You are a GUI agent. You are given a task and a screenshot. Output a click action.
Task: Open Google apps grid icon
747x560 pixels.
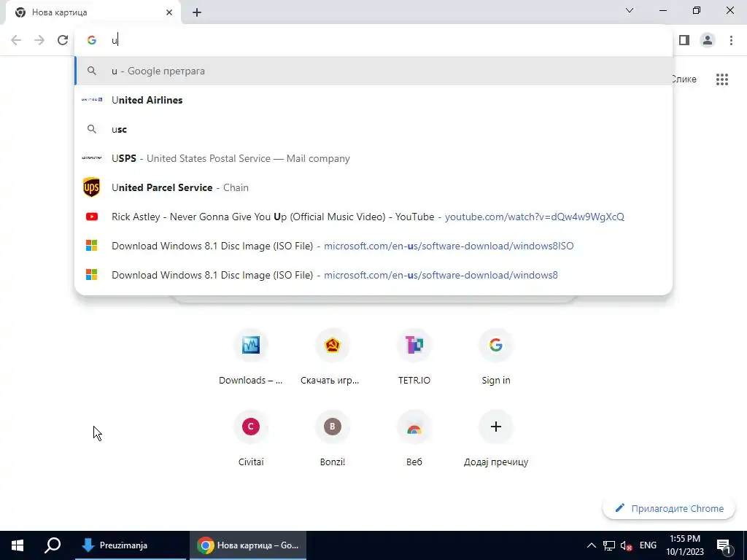pos(722,79)
